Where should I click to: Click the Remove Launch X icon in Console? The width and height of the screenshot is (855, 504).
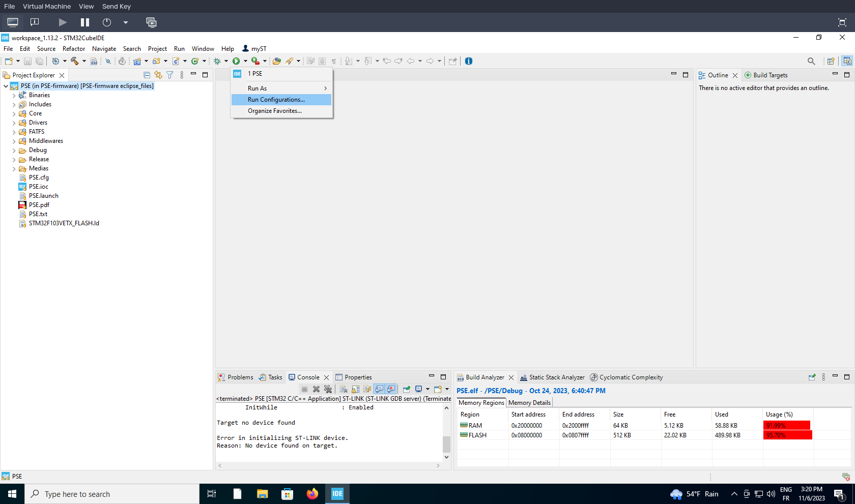tap(316, 389)
